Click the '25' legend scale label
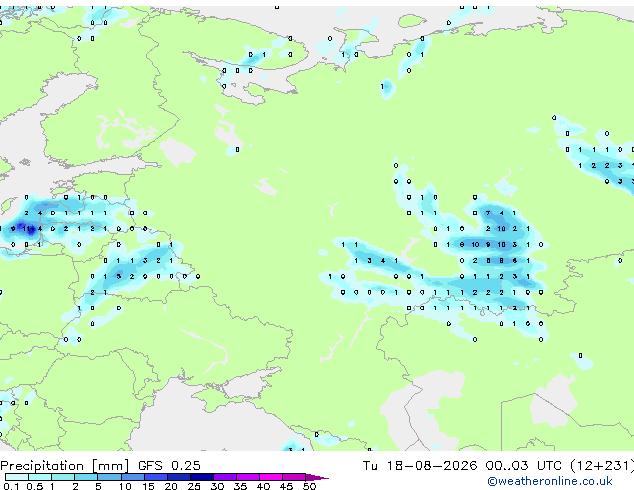Screen dimensions: 634x490 point(194,486)
